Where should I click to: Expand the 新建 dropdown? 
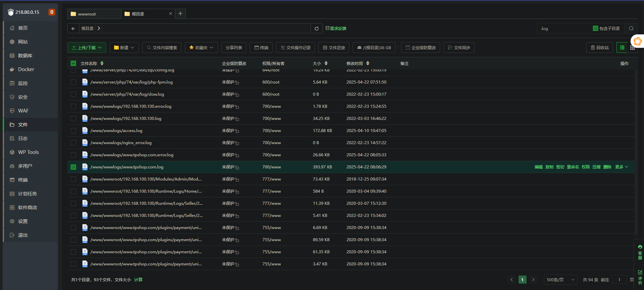[124, 47]
